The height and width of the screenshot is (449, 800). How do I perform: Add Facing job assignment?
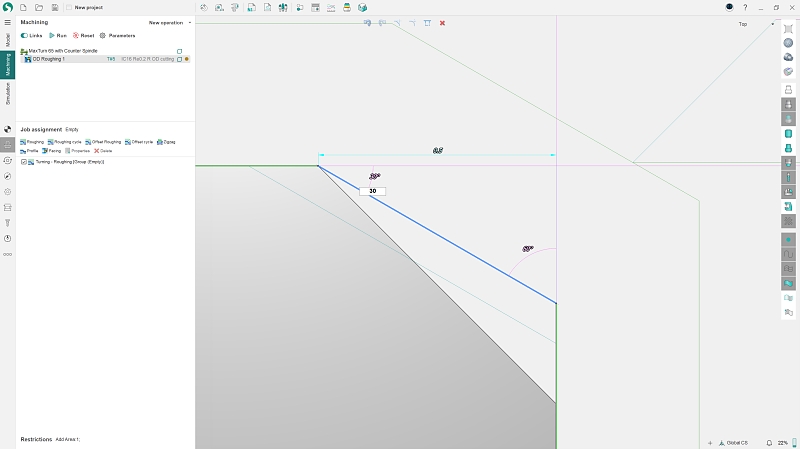51,151
